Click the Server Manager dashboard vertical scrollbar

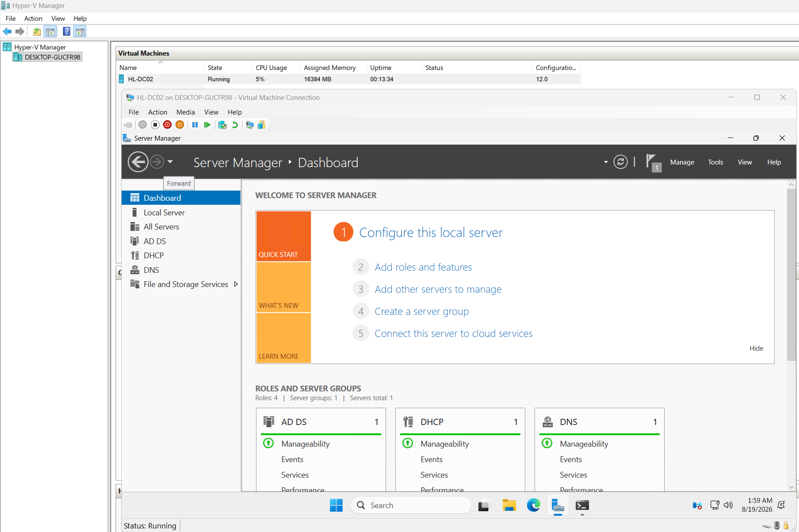(x=791, y=274)
